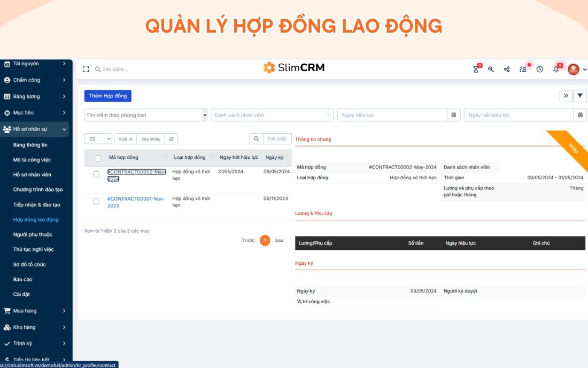
Task: Click Ngày hết hiệu lực date field
Action: tap(519, 115)
